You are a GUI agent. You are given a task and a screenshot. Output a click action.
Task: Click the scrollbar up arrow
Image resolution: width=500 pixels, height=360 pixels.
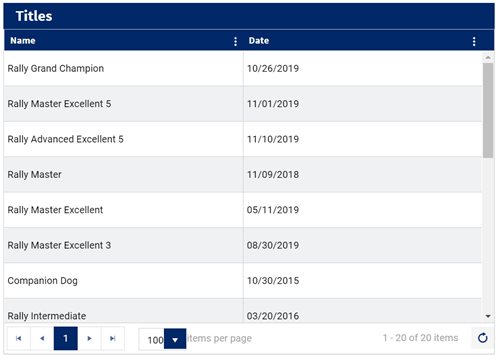click(488, 57)
